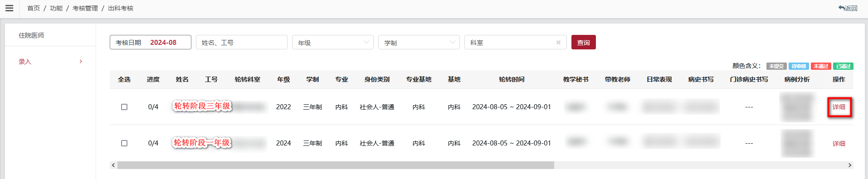The image size is (868, 179).
Task: Click 出科考核 in the breadcrumb
Action: pyautogui.click(x=121, y=8)
